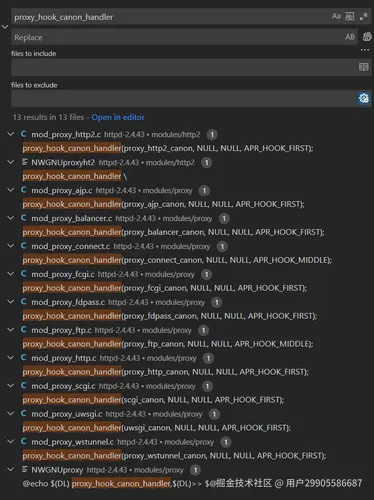
Task: Click C file icon of mod_proxy_ftp.c
Action: 24,330
